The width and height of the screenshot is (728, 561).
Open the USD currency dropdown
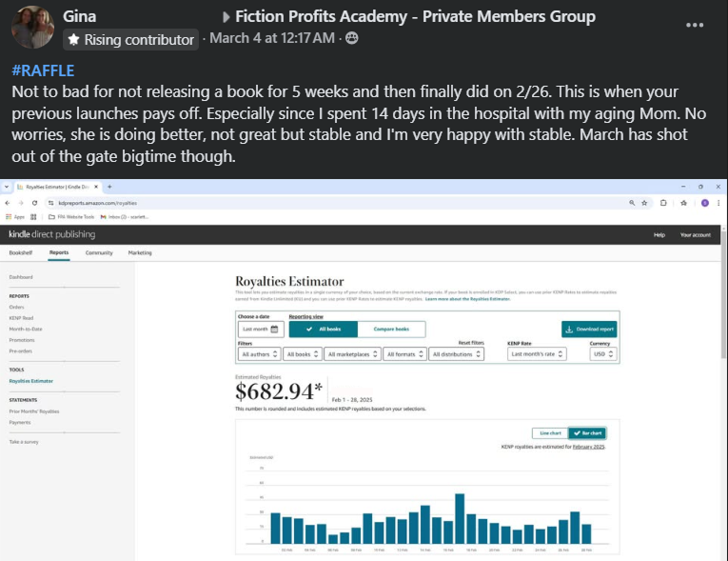point(602,353)
